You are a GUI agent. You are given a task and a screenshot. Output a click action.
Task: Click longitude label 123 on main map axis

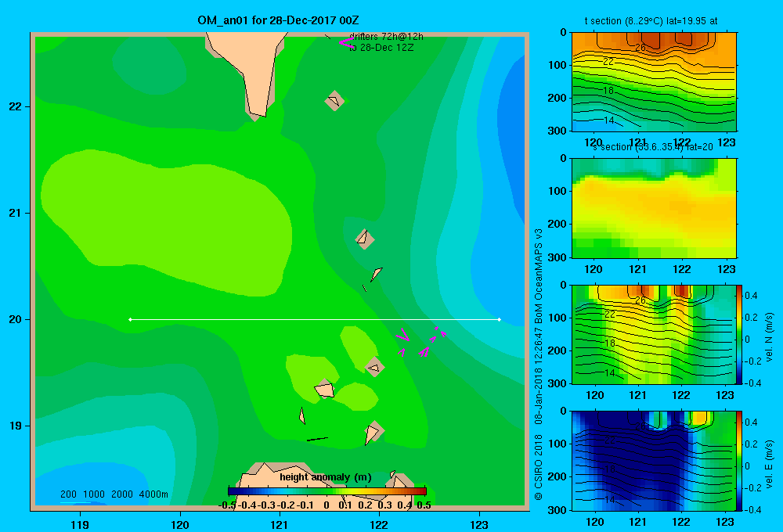479,524
